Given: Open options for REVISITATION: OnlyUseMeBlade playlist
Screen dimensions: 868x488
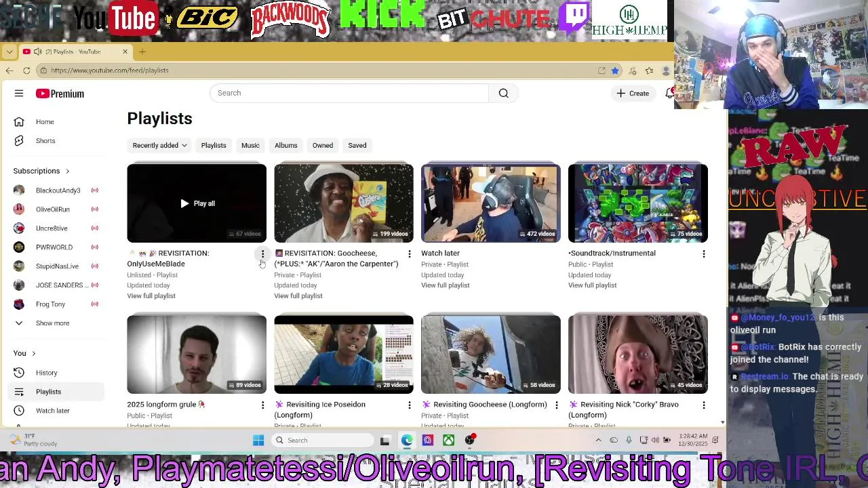Looking at the screenshot, I should point(262,254).
